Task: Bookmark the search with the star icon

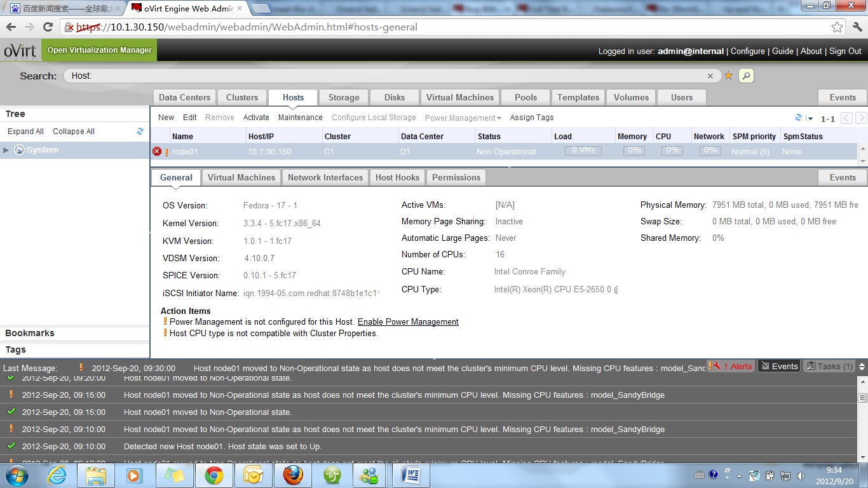Action: click(729, 76)
